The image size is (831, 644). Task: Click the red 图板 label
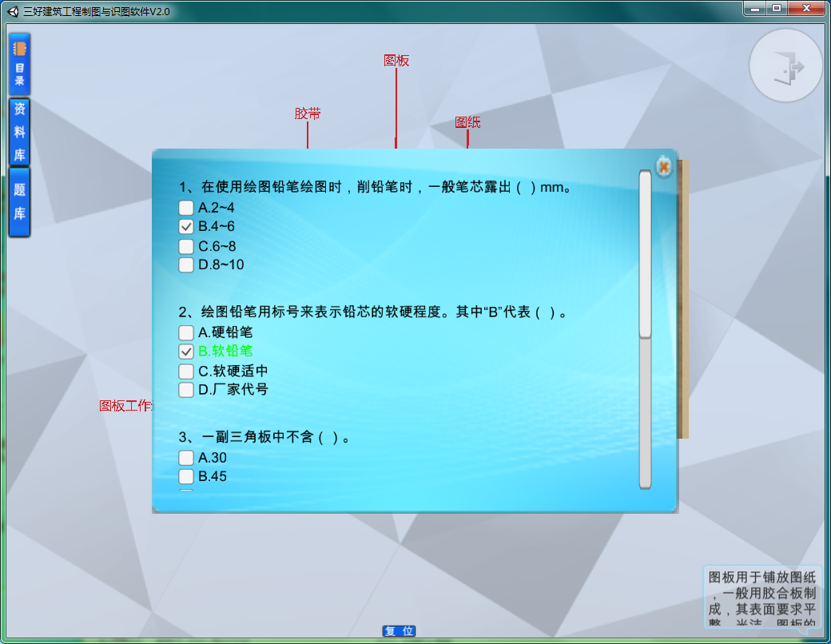396,61
